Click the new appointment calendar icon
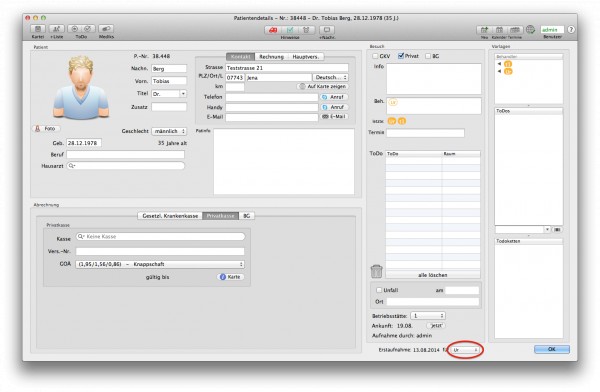Viewport: 600px width, 392px height. (x=484, y=30)
